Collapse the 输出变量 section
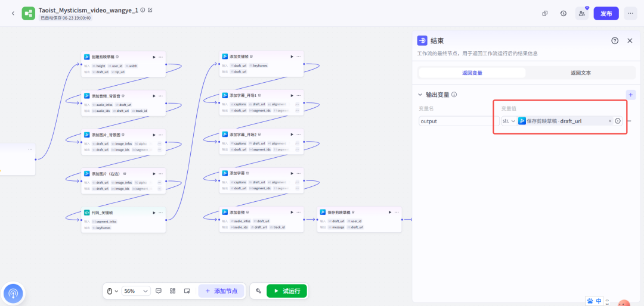This screenshot has width=644, height=306. pos(420,94)
